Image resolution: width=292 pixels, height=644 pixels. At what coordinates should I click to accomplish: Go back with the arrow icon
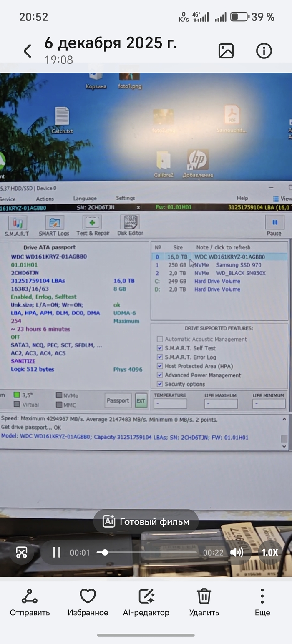[x=28, y=51]
